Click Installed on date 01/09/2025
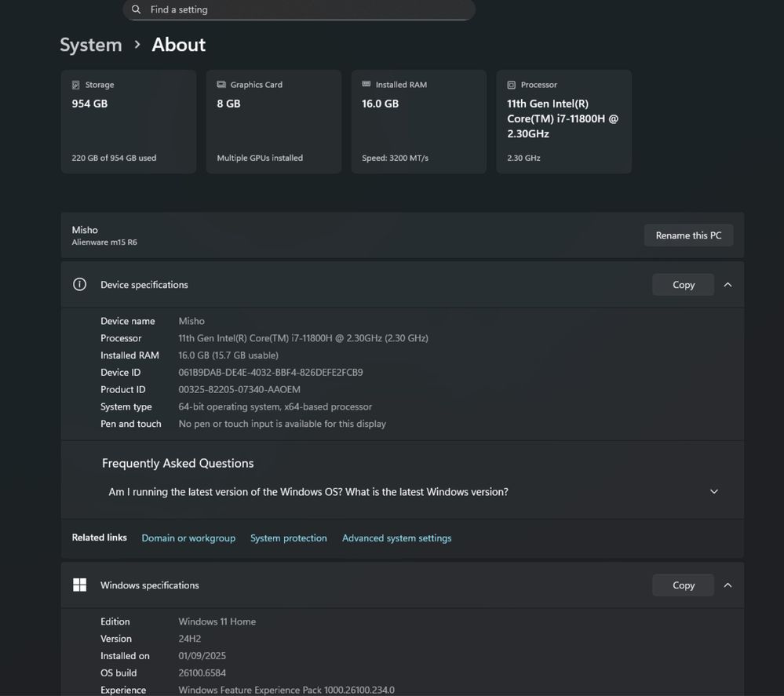Screen dimensions: 784x696 click(x=202, y=655)
